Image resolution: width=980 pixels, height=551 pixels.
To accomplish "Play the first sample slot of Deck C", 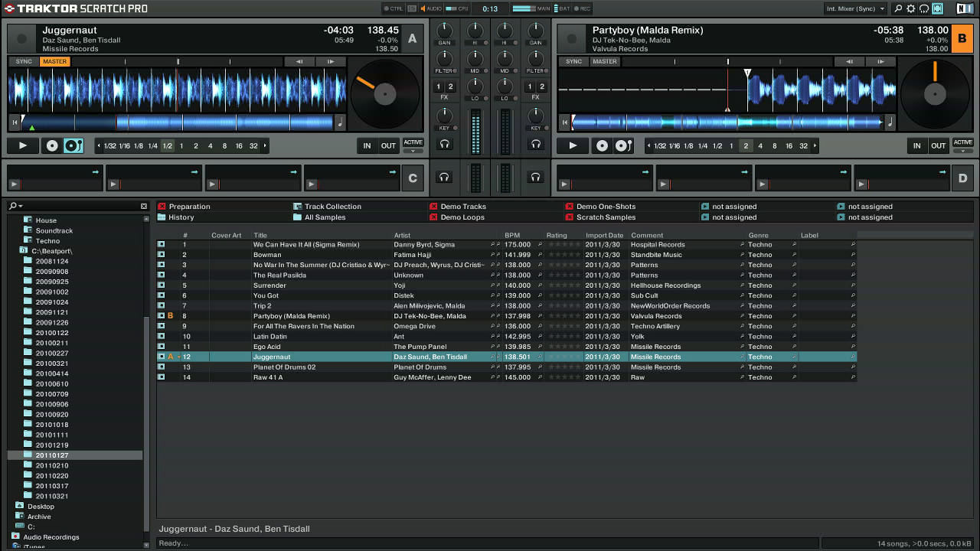I will pyautogui.click(x=14, y=184).
